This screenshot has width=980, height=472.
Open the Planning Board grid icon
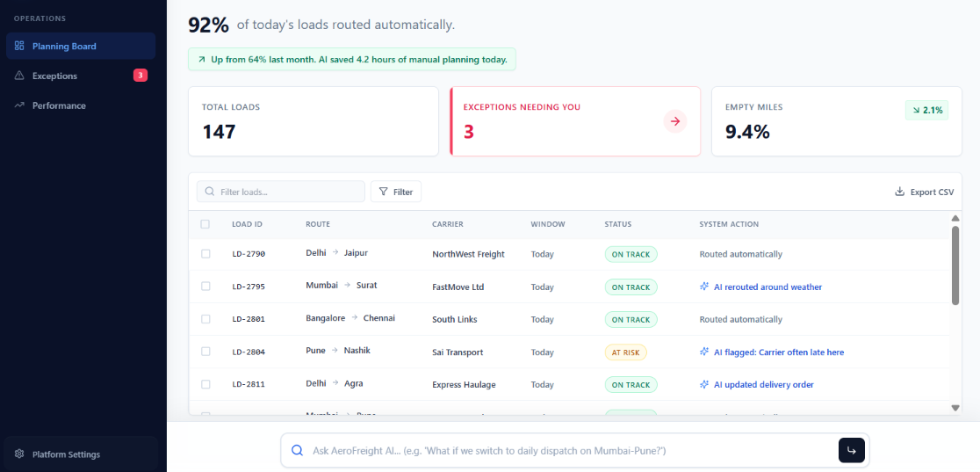pos(19,46)
